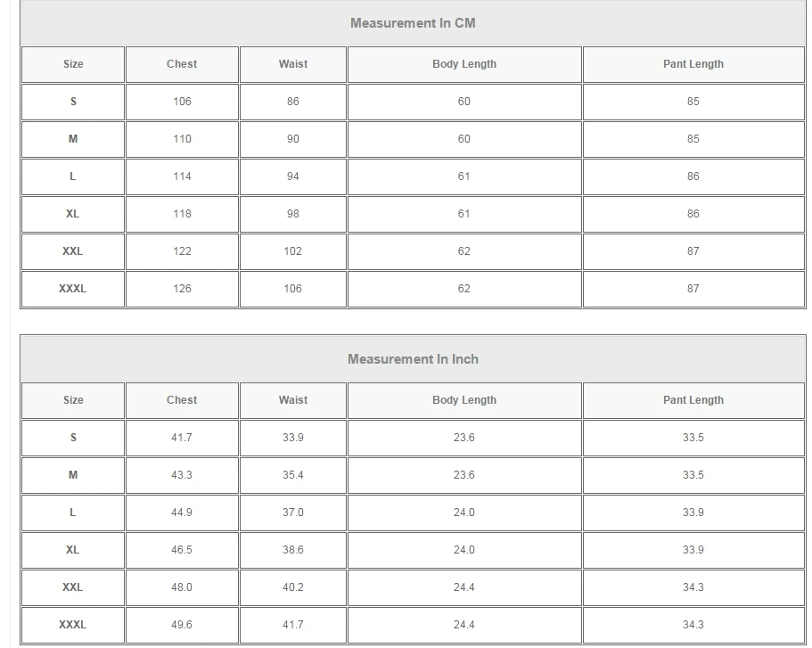
Task: Click waist value 37.0 in inch table
Action: click(x=292, y=513)
